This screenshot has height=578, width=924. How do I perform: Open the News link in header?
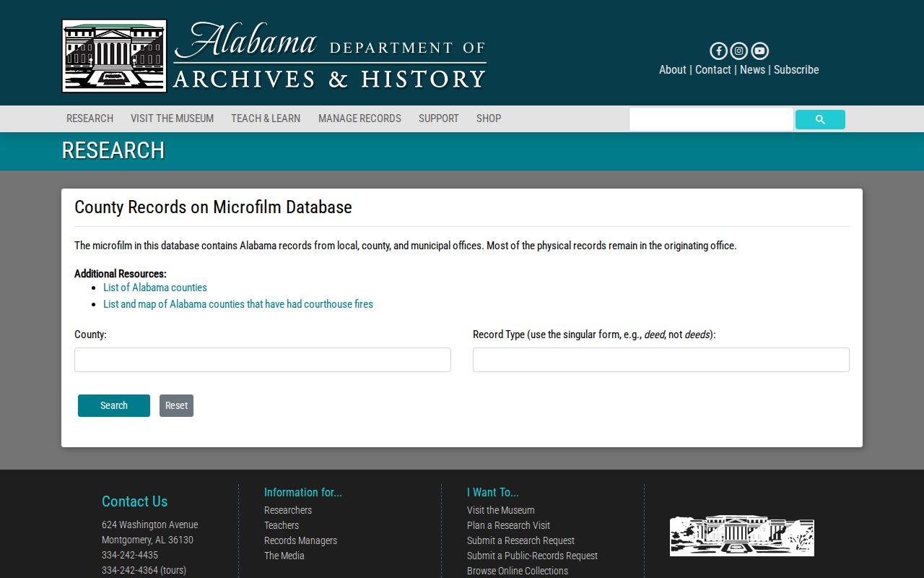[752, 69]
